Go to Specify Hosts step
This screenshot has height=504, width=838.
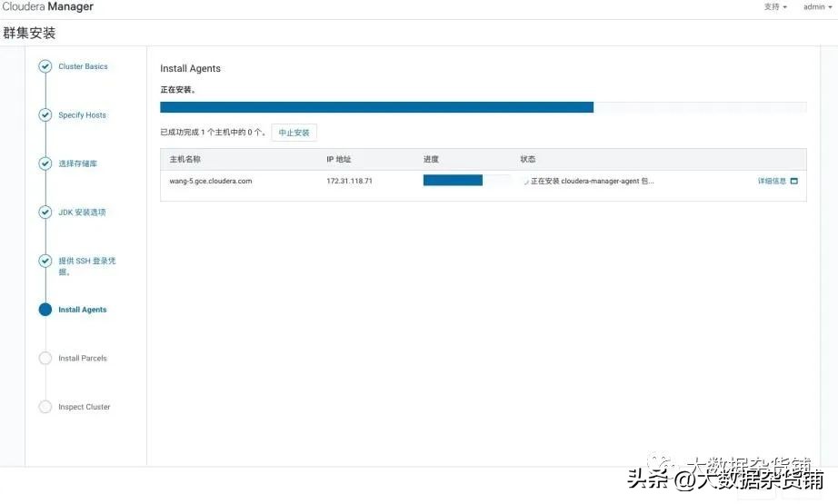(x=83, y=114)
